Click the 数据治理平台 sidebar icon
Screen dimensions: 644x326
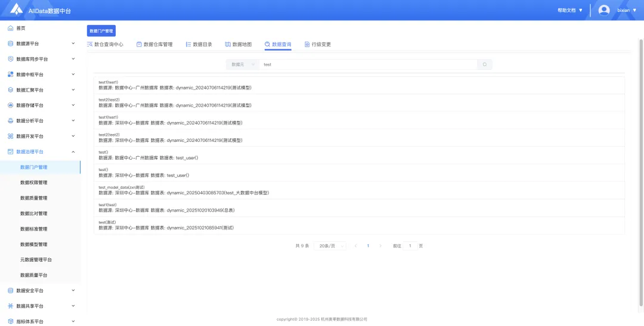point(11,151)
